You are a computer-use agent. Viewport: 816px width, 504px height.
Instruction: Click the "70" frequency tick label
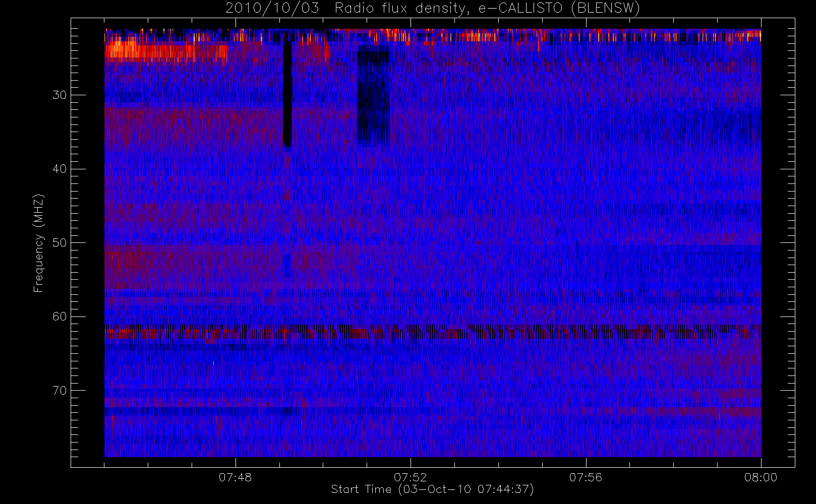(x=60, y=391)
